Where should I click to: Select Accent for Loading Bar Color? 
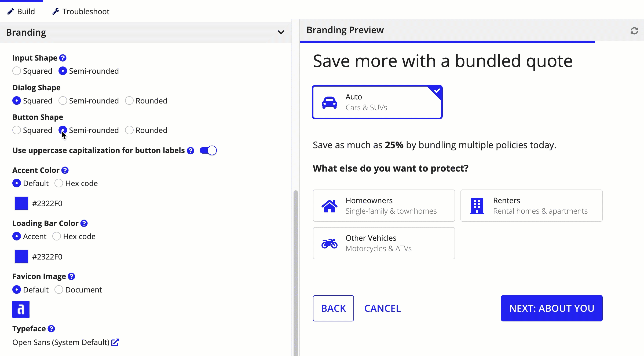[17, 236]
